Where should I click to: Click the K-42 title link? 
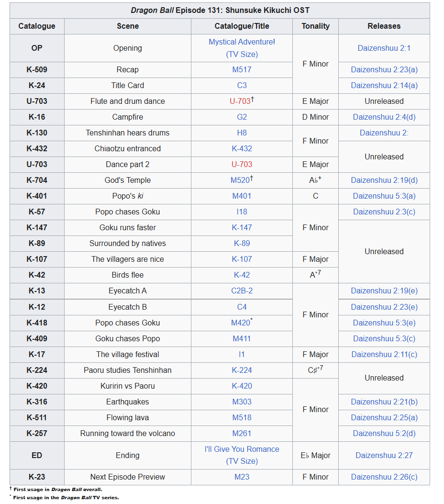click(242, 275)
